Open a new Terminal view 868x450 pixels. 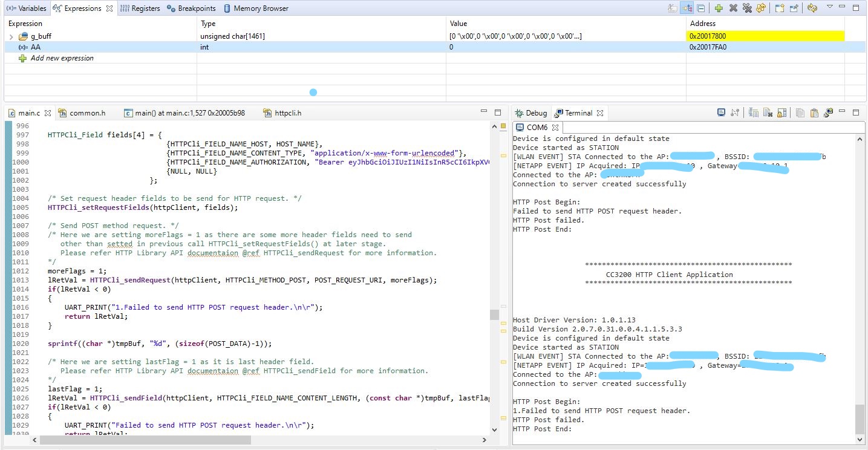point(829,112)
